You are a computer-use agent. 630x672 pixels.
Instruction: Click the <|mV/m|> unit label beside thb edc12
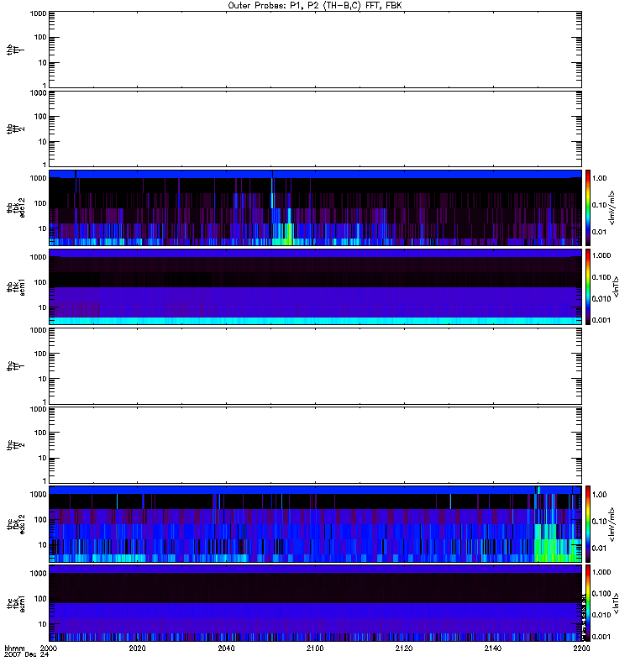(612, 207)
